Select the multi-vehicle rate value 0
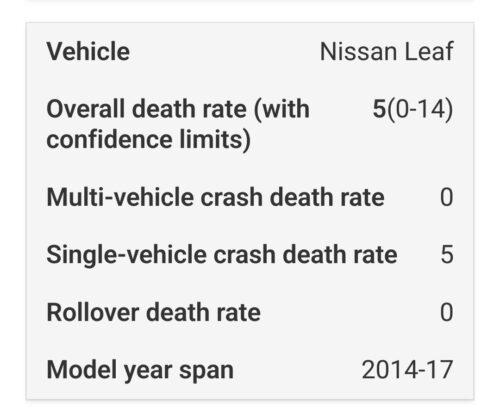This screenshot has height=413, width=500. [447, 197]
